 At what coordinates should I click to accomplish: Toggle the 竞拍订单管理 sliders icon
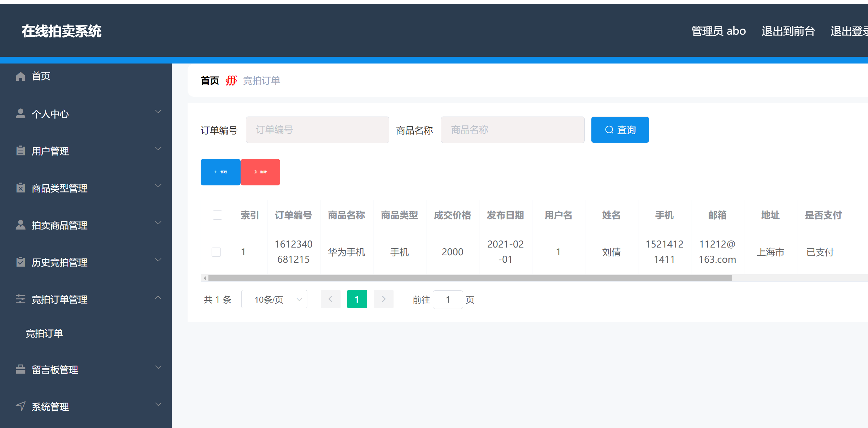pos(20,299)
